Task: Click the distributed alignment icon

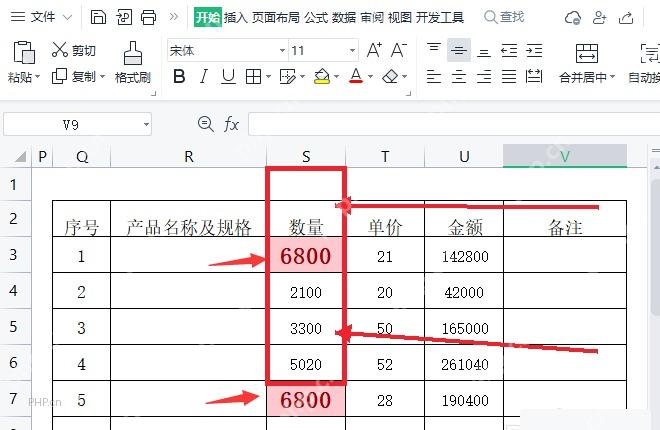Action: click(534, 77)
